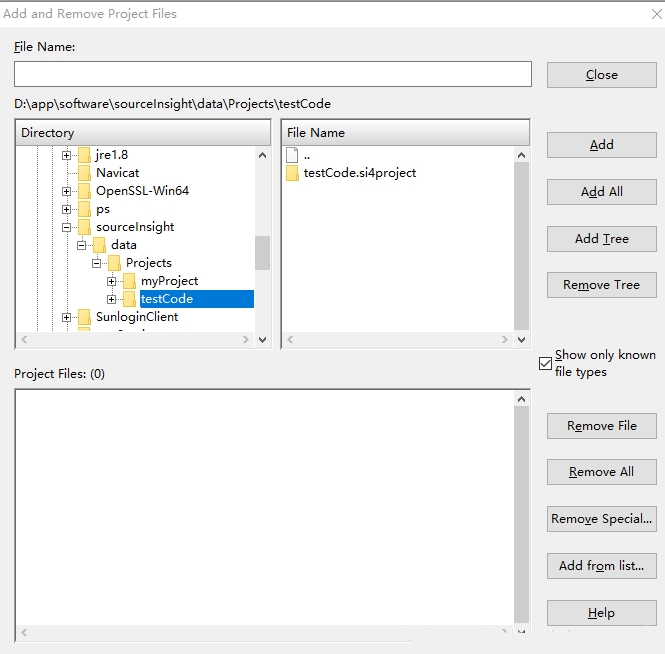665x654 pixels.
Task: Click the myProject folder icon
Action: (129, 281)
